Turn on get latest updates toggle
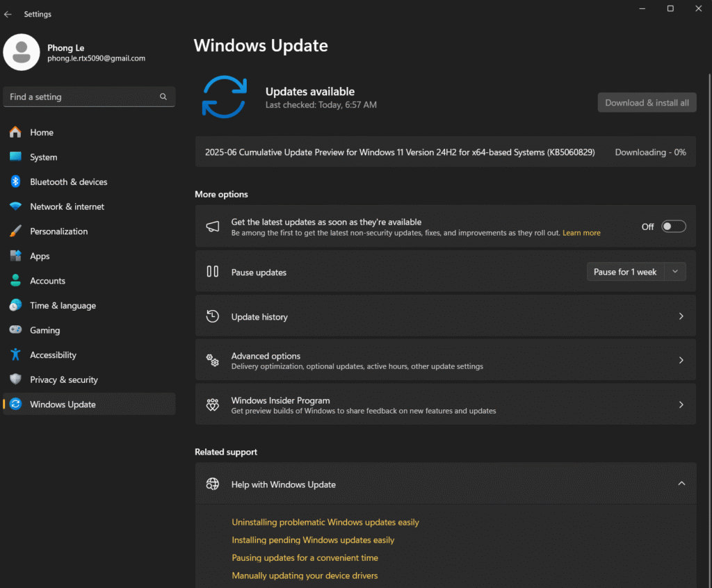Screen dimensions: 712x588 click(673, 227)
